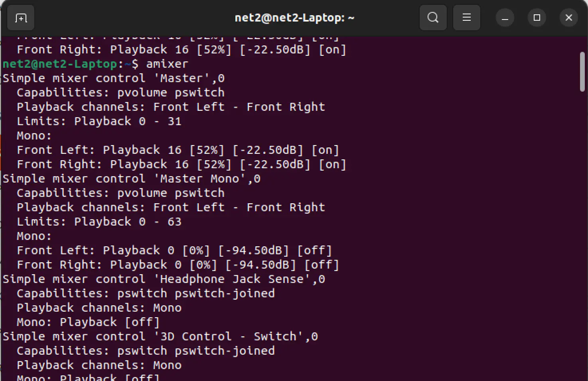Click line Simple mixer control 'Master Mono',0
This screenshot has width=588, height=381.
click(x=132, y=179)
